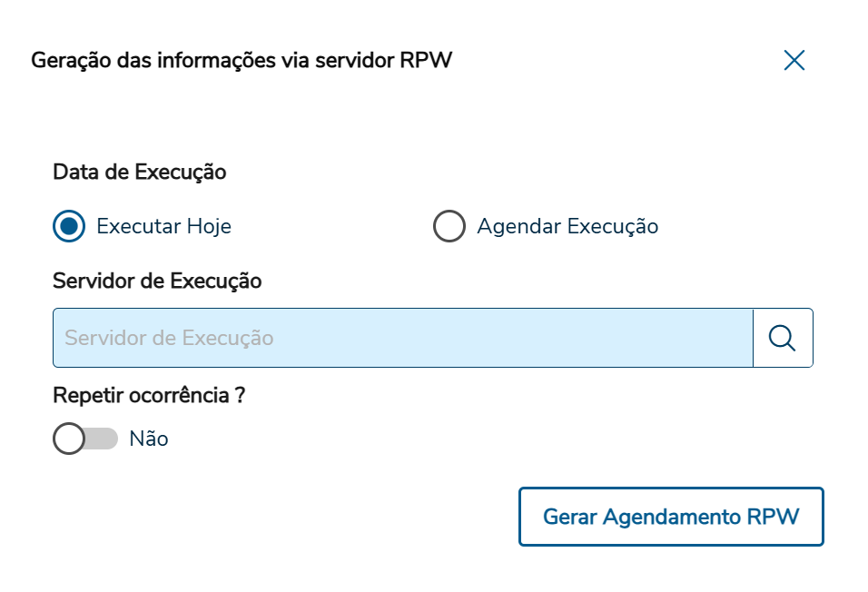Image resolution: width=868 pixels, height=592 pixels.
Task: Click the magnifier search icon for server lookup
Action: pos(782,338)
